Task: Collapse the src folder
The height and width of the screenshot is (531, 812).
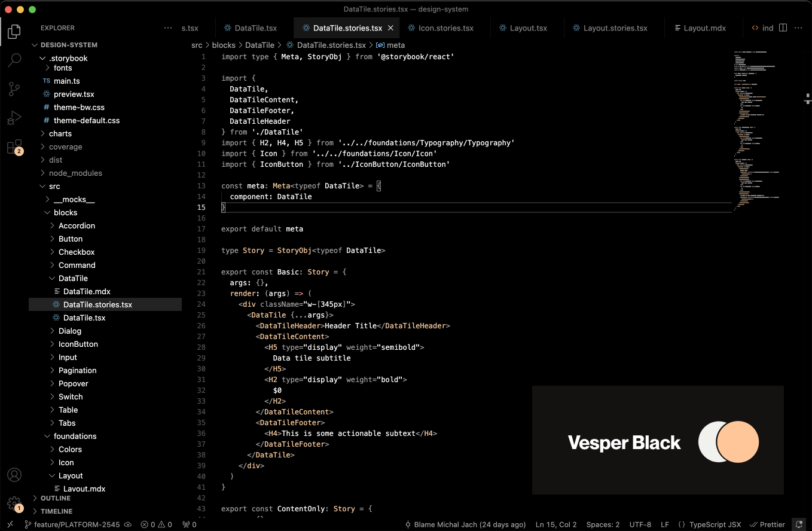Action: pyautogui.click(x=105, y=186)
